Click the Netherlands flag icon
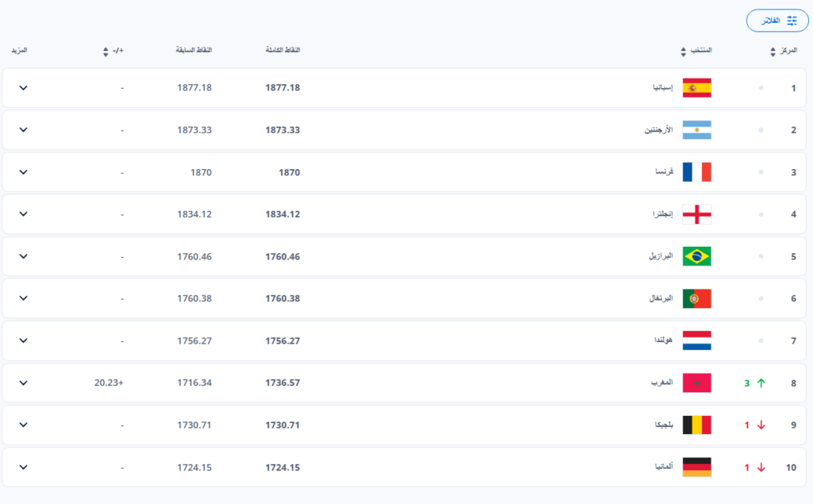The image size is (813, 504). [x=696, y=340]
